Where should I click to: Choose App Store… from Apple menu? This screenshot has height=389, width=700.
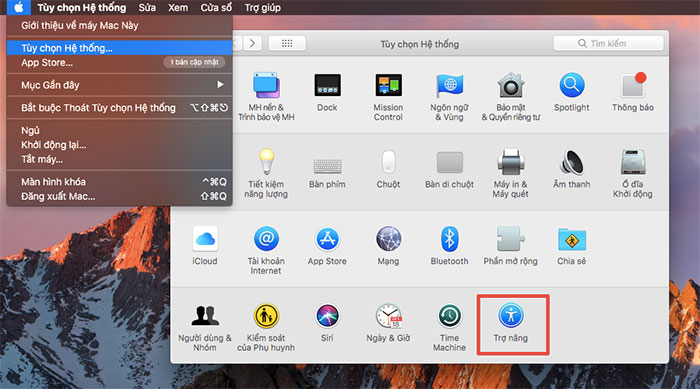point(120,63)
